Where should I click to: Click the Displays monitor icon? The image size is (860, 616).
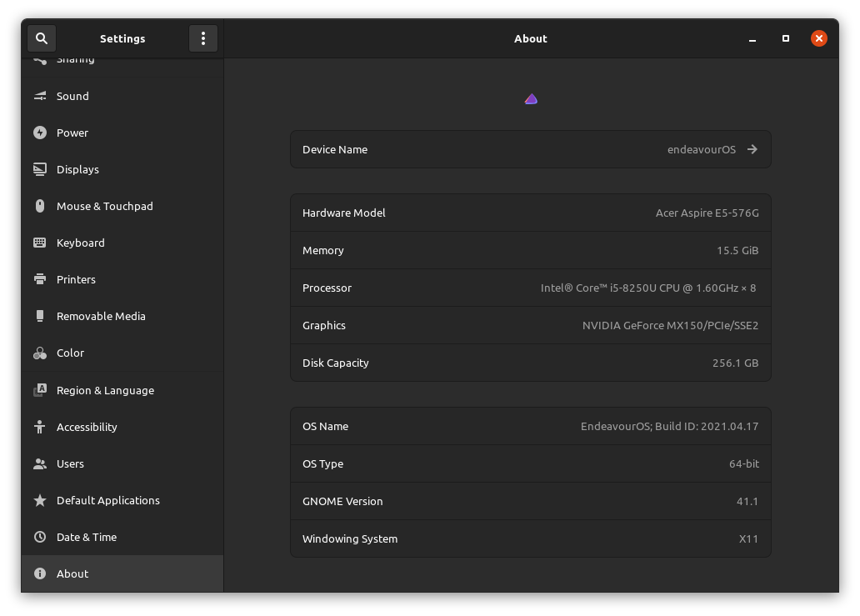coord(40,169)
